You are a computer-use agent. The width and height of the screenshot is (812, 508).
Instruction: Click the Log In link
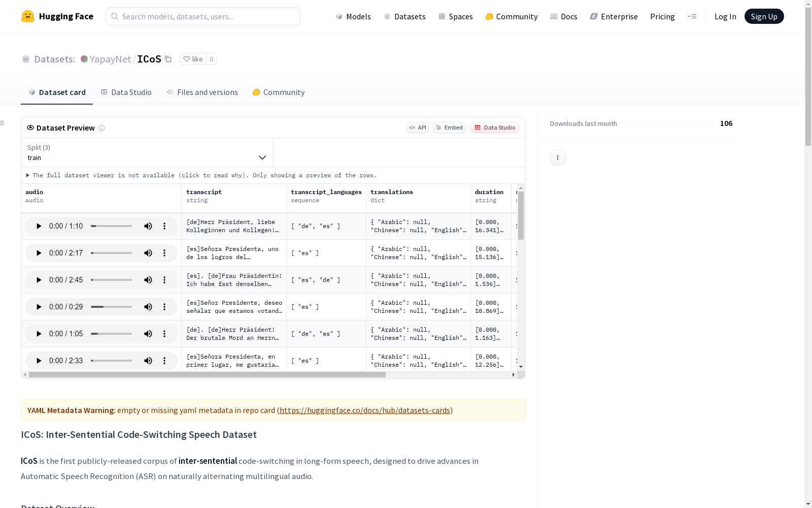click(x=725, y=16)
